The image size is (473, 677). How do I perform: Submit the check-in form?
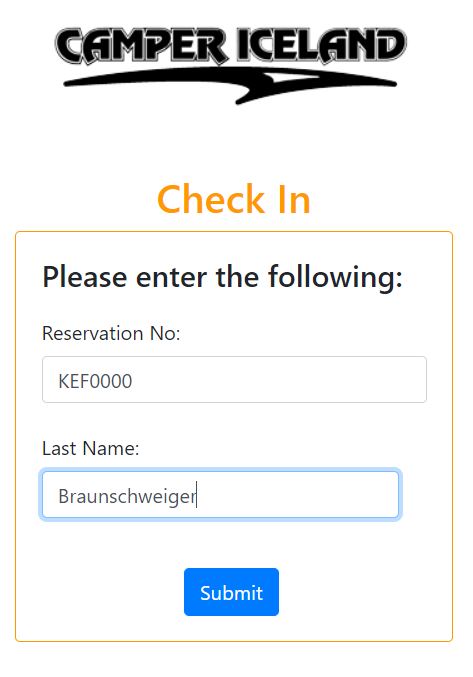click(231, 592)
